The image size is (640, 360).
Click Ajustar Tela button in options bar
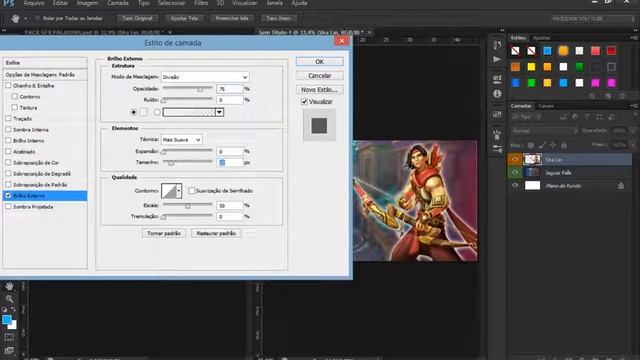coord(184,18)
